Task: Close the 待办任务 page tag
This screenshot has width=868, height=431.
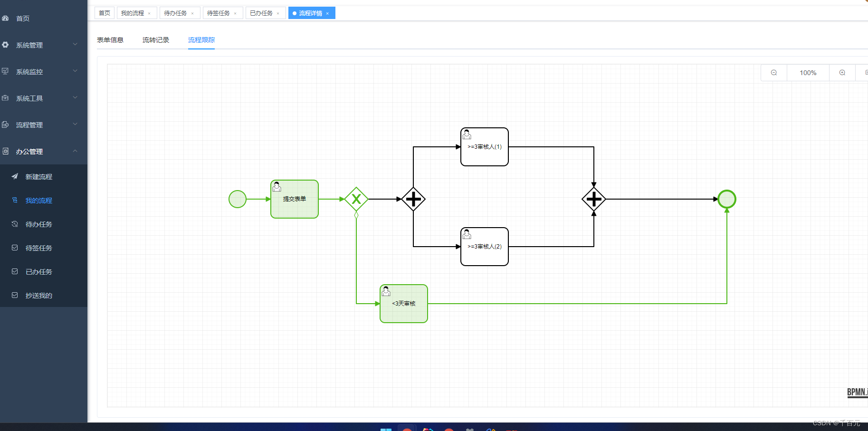Action: (192, 13)
